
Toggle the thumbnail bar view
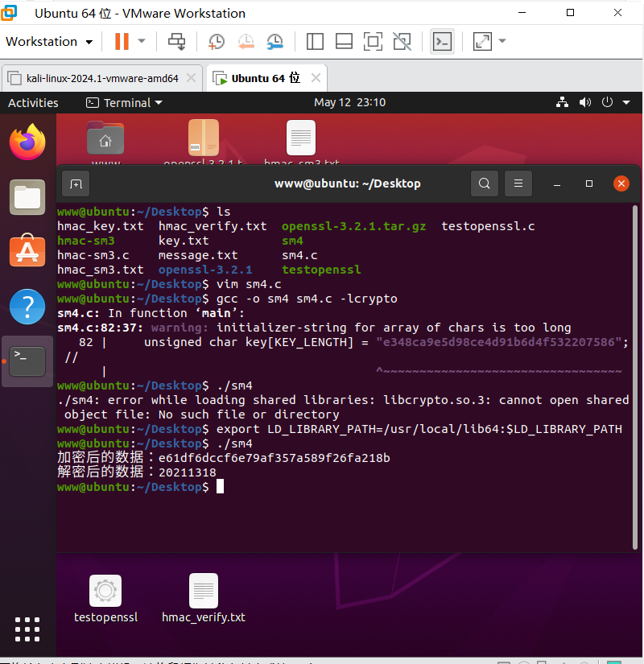344,42
